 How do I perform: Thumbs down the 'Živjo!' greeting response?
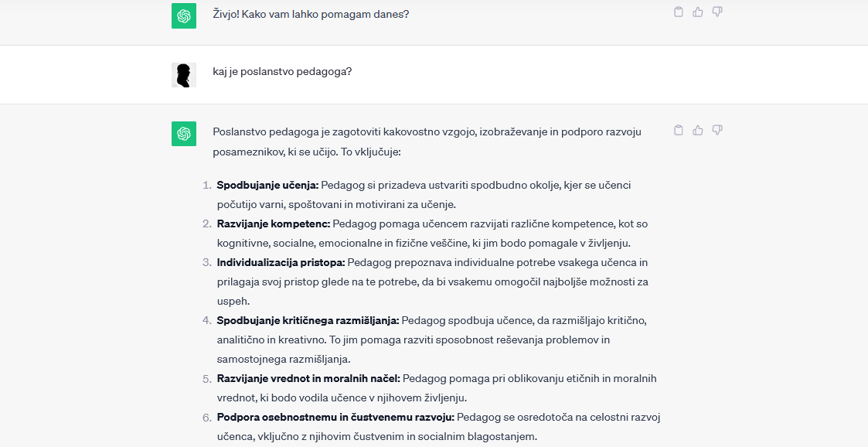(717, 12)
